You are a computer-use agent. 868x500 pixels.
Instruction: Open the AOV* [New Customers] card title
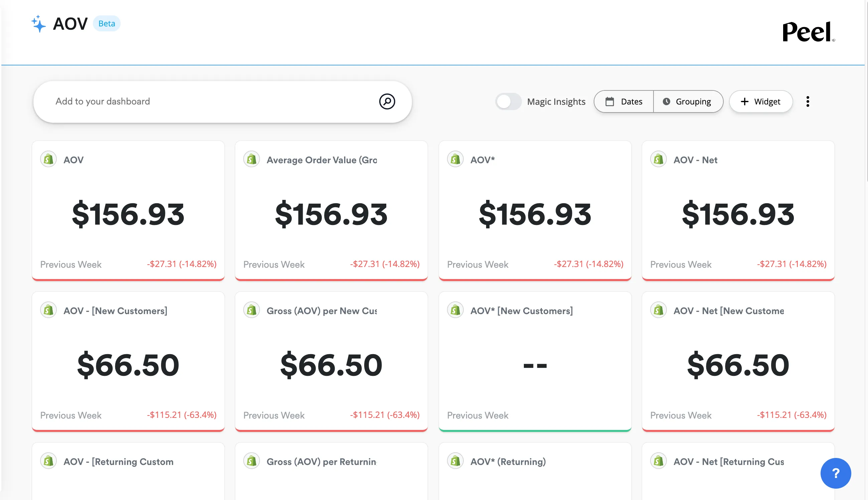[521, 311]
